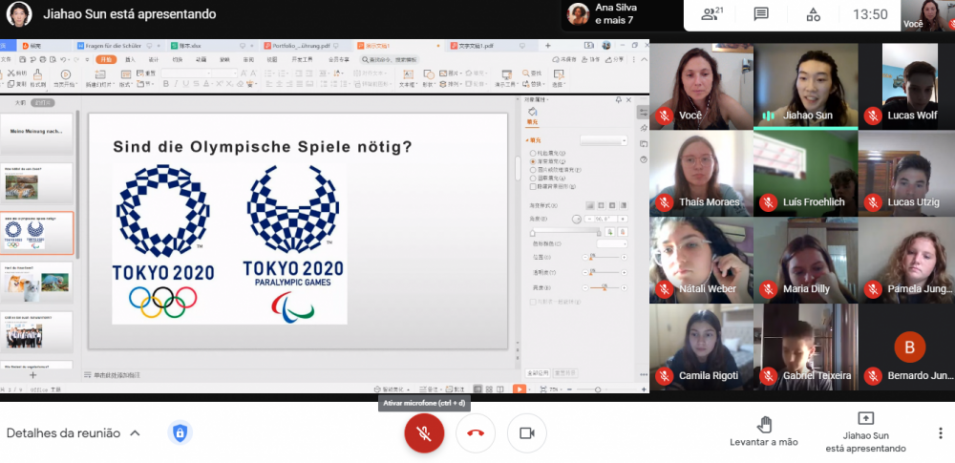Image resolution: width=955 pixels, height=463 pixels.
Task: Open the participants list icon
Action: (x=711, y=14)
